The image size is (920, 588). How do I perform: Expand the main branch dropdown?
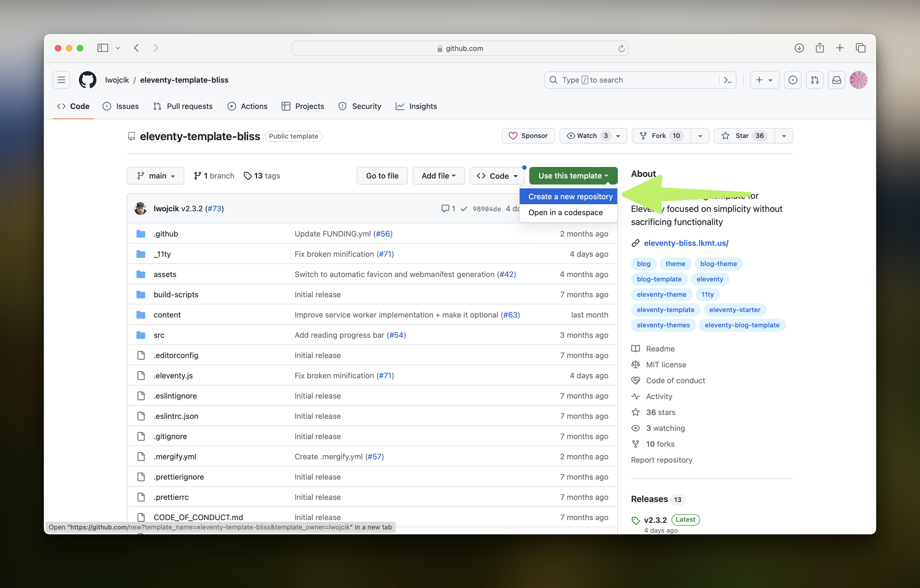click(x=156, y=176)
